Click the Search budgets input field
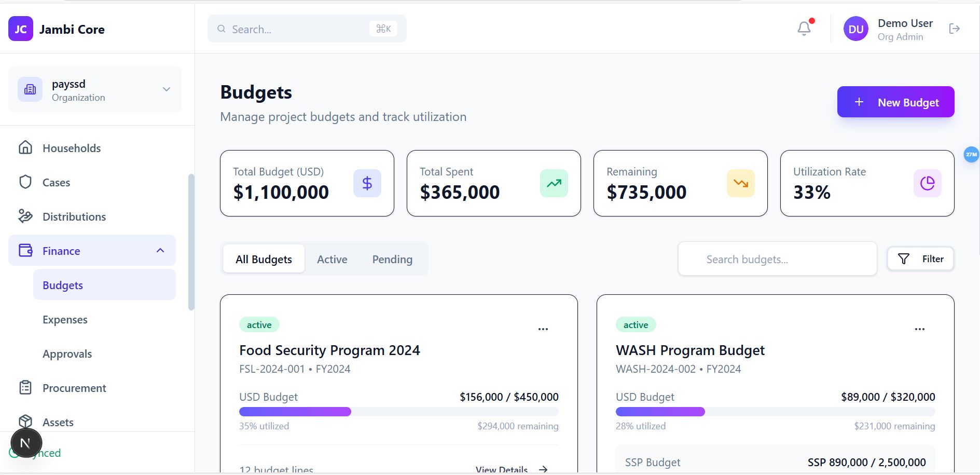Screen dimensions: 980x475 (777, 259)
